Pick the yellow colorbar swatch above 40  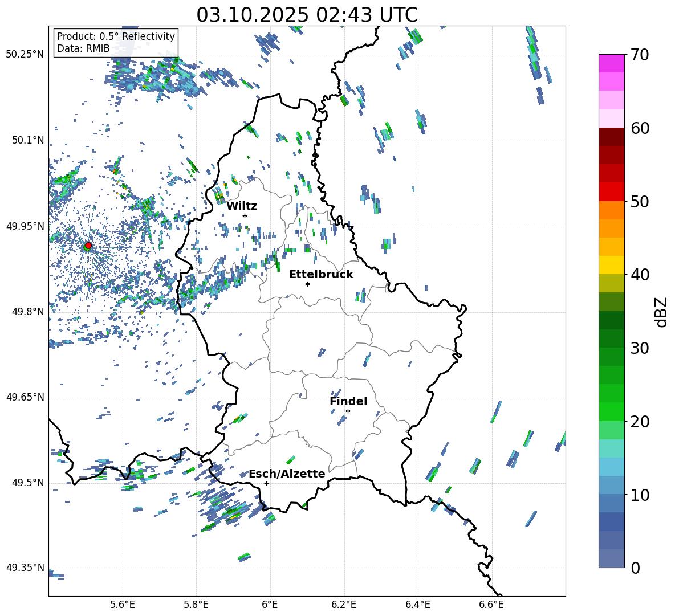click(612, 265)
